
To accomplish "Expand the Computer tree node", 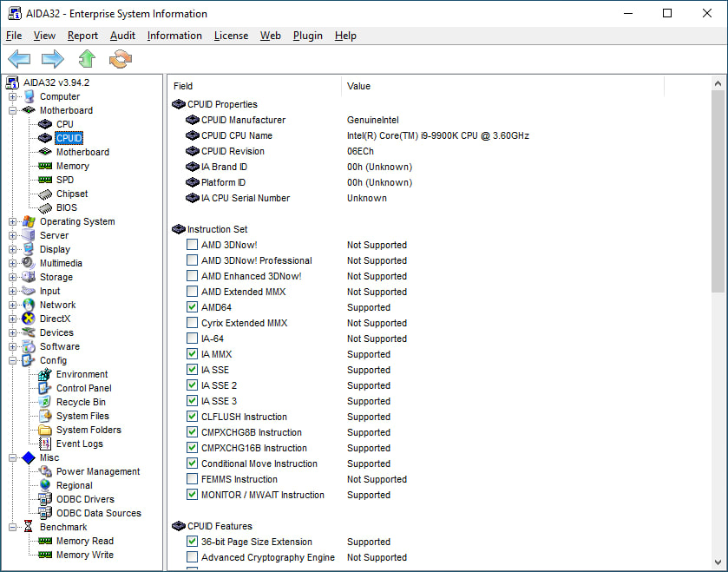I will [12, 96].
